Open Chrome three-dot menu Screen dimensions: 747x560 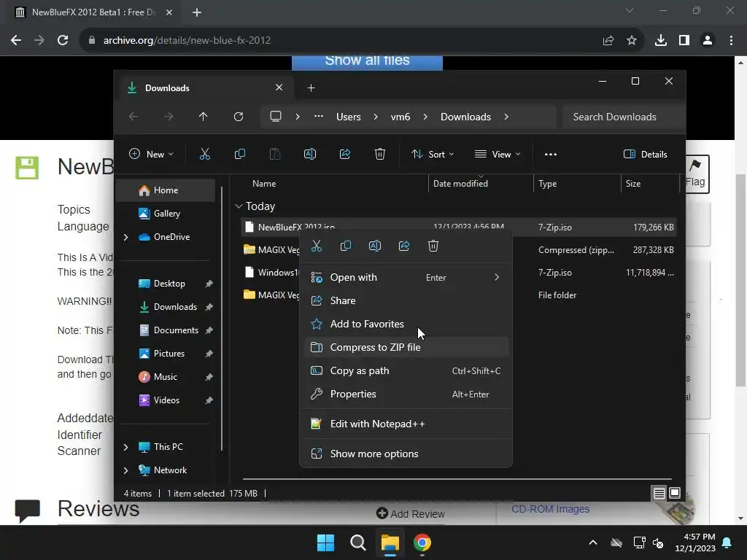point(731,41)
